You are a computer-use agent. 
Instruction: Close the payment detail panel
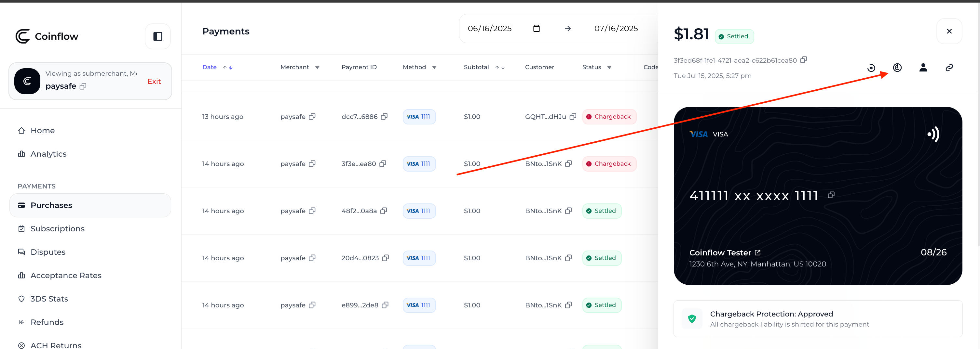[949, 31]
